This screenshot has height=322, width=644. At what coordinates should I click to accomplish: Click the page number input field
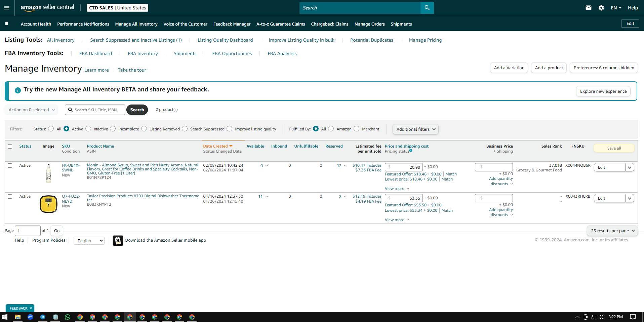(x=28, y=231)
